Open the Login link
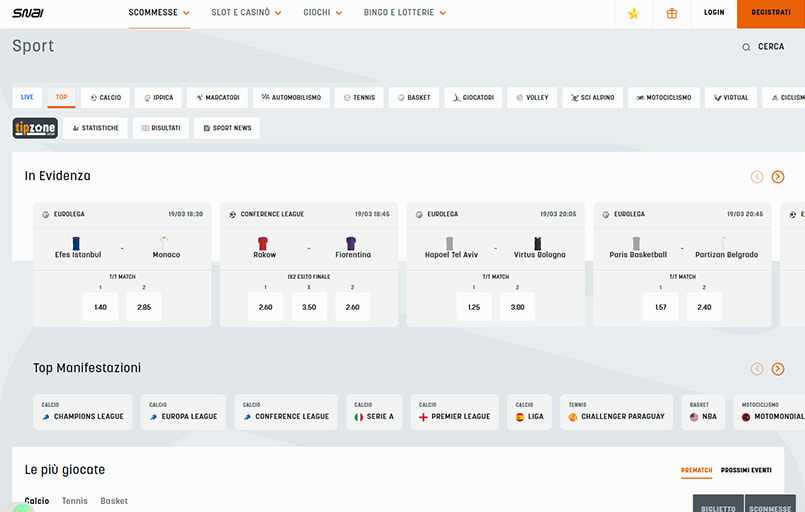This screenshot has width=805, height=512. coord(714,13)
